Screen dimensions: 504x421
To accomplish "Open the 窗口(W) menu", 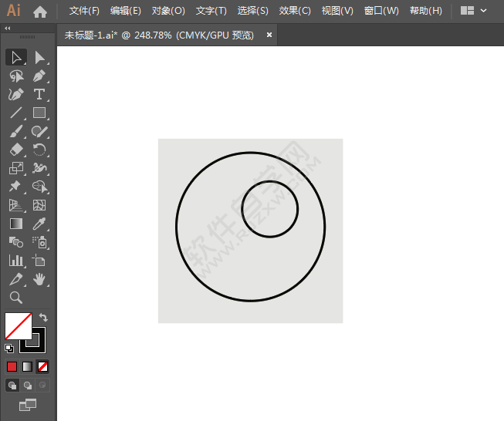I will pos(381,11).
